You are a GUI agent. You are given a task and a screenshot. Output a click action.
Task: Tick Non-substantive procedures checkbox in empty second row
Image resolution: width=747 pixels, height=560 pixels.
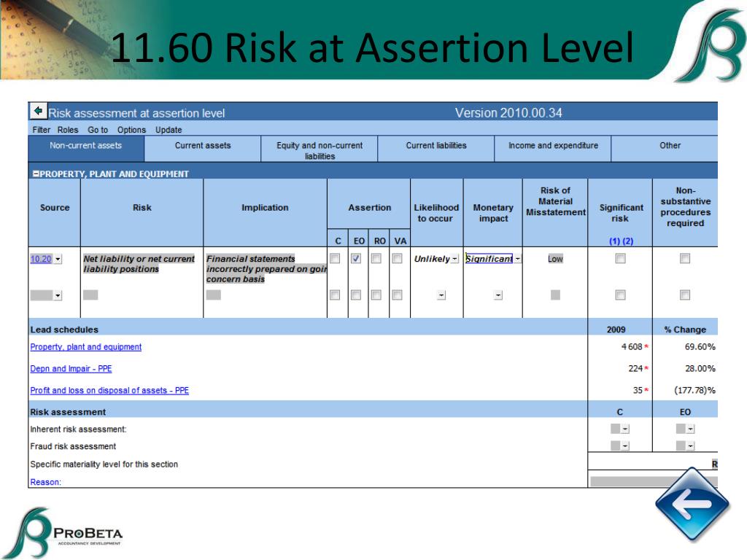pos(684,295)
